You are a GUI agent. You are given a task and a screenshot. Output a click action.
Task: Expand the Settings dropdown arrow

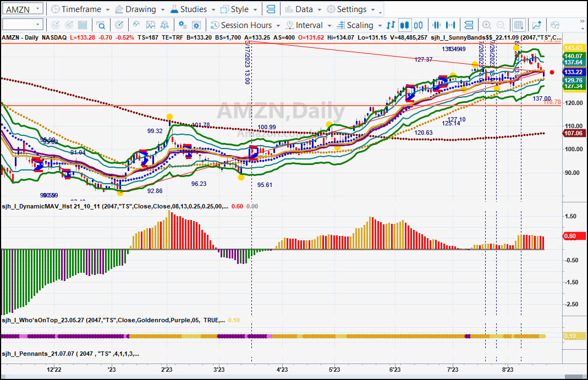pos(373,9)
